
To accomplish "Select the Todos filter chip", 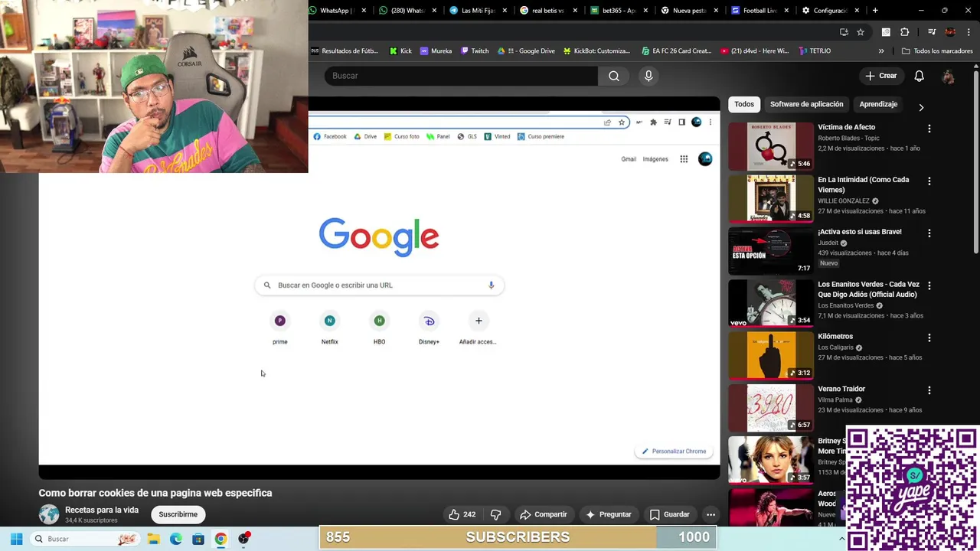I will tap(744, 104).
